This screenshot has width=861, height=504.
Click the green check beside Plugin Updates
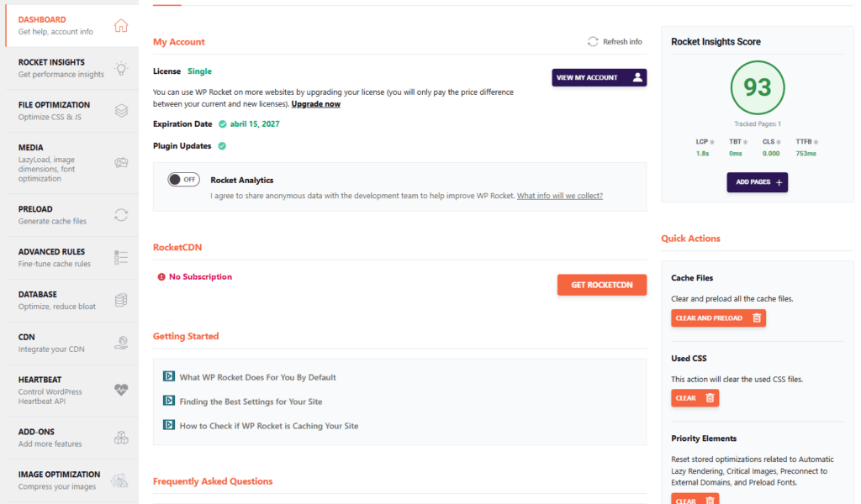pyautogui.click(x=222, y=146)
